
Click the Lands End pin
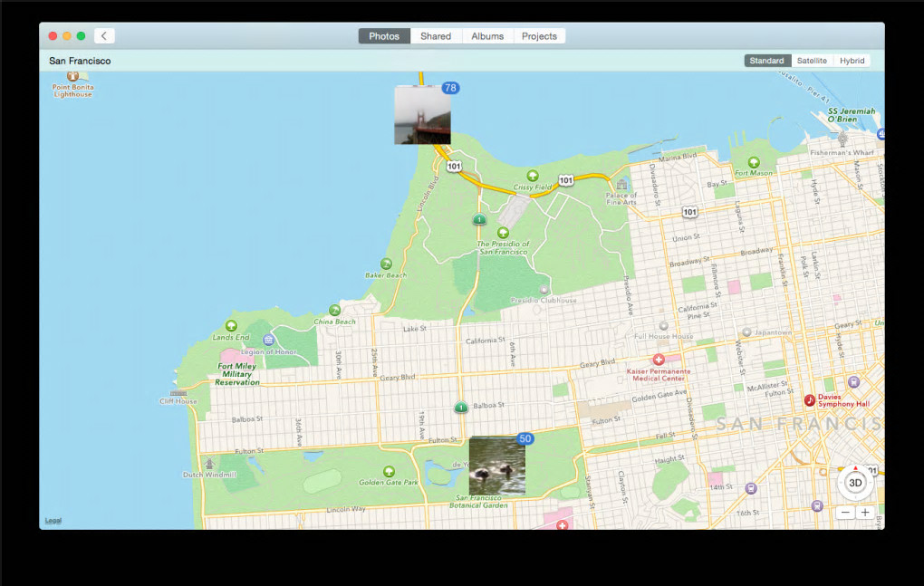pos(232,326)
